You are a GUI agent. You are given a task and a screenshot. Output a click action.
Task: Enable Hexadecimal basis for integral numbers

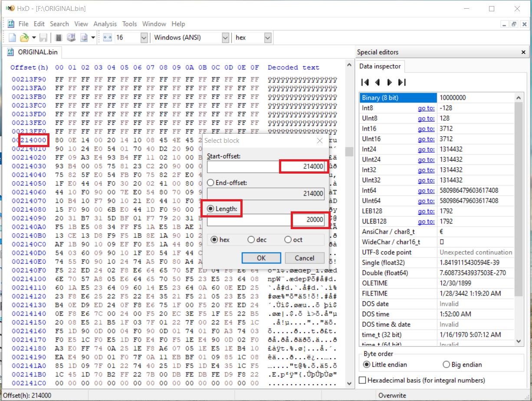click(363, 381)
